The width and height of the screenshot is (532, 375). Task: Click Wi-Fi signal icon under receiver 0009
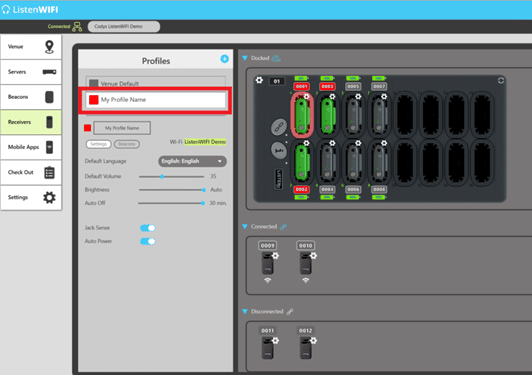click(x=268, y=280)
